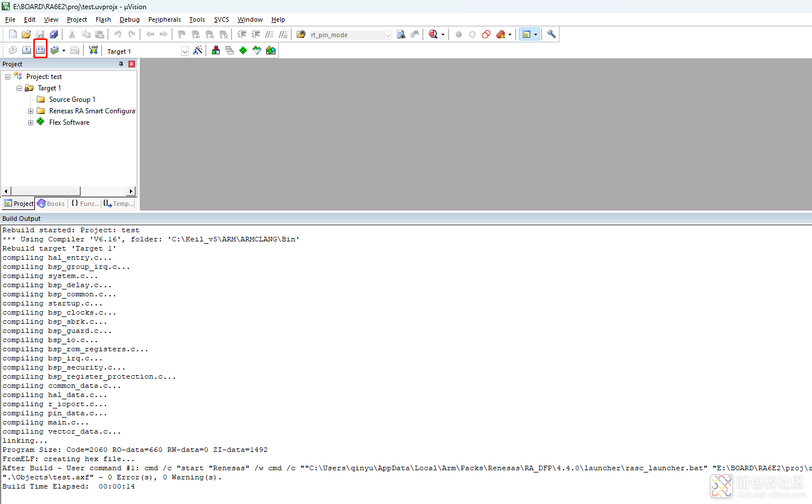Open the Manage Multi-Project Workspace icon
This screenshot has width=812, height=504.
tap(230, 50)
